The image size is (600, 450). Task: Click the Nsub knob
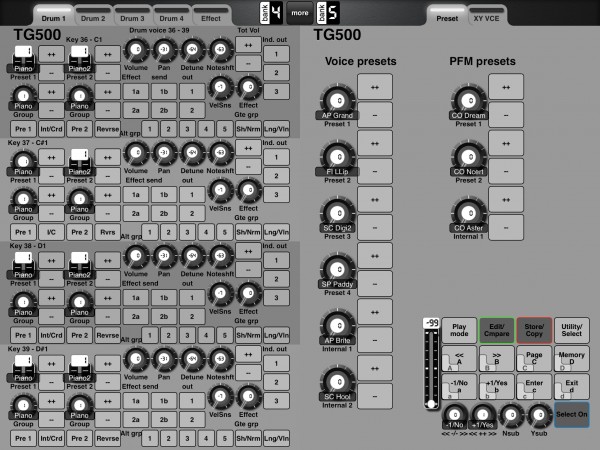pos(511,415)
